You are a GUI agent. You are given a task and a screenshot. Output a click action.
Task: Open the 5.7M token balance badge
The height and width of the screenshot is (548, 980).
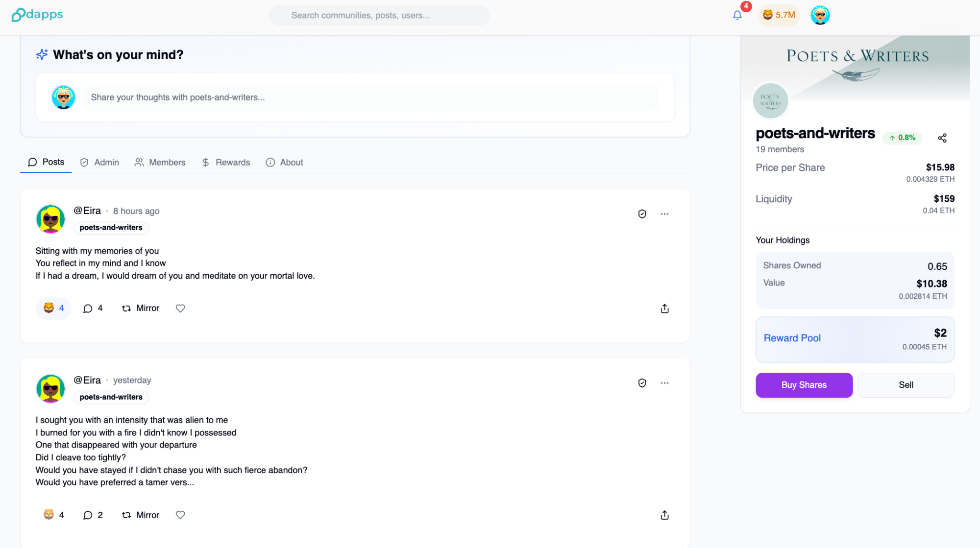coord(779,15)
